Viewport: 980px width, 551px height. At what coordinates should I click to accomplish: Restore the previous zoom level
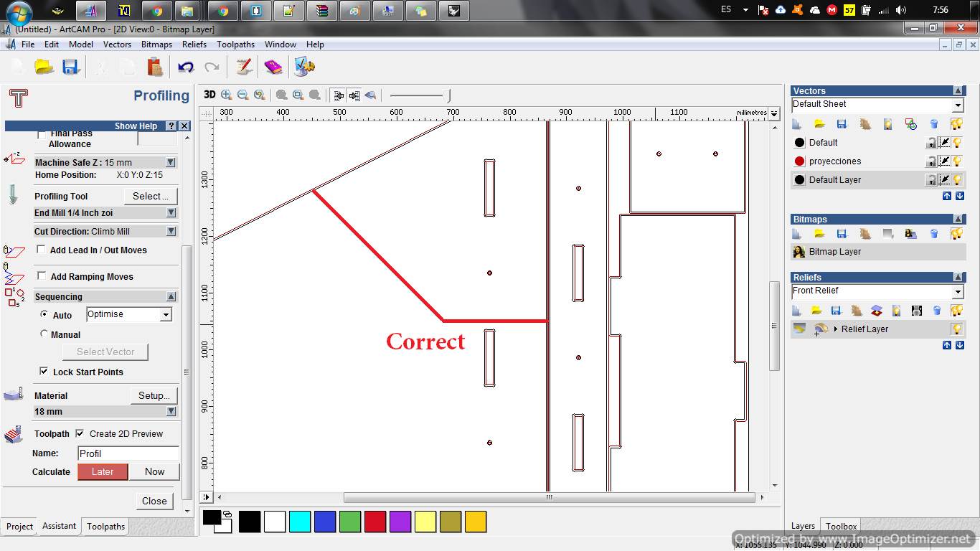coord(260,95)
